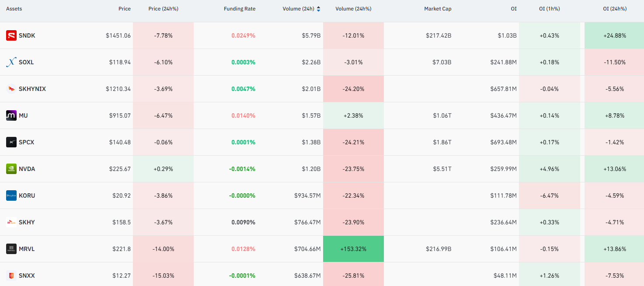Sort by Market Cap column header
The image size is (644, 286).
(438, 9)
